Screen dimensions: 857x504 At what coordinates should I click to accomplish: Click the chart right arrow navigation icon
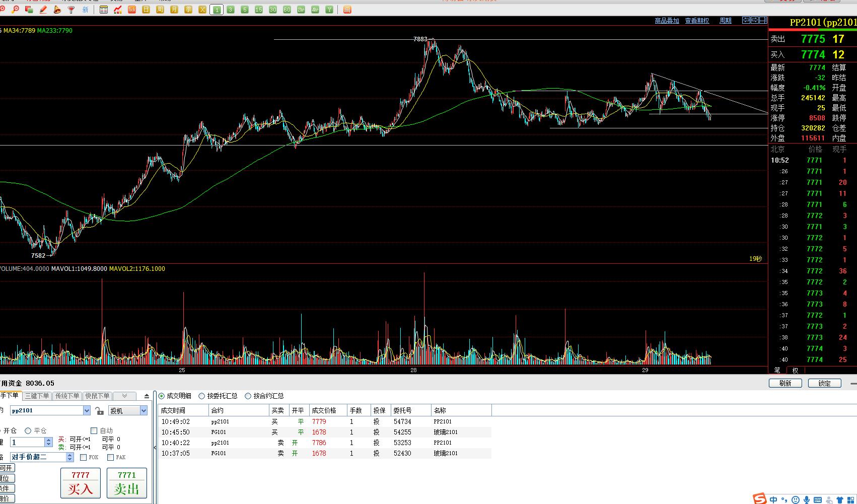coord(754,20)
